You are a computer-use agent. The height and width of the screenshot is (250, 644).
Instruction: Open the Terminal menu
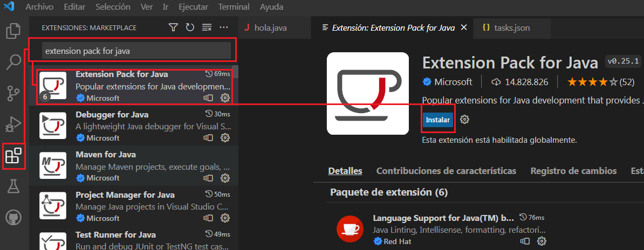pyautogui.click(x=233, y=7)
